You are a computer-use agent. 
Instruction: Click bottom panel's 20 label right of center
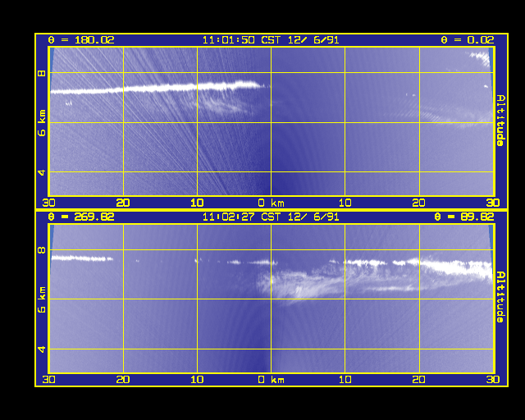point(419,380)
